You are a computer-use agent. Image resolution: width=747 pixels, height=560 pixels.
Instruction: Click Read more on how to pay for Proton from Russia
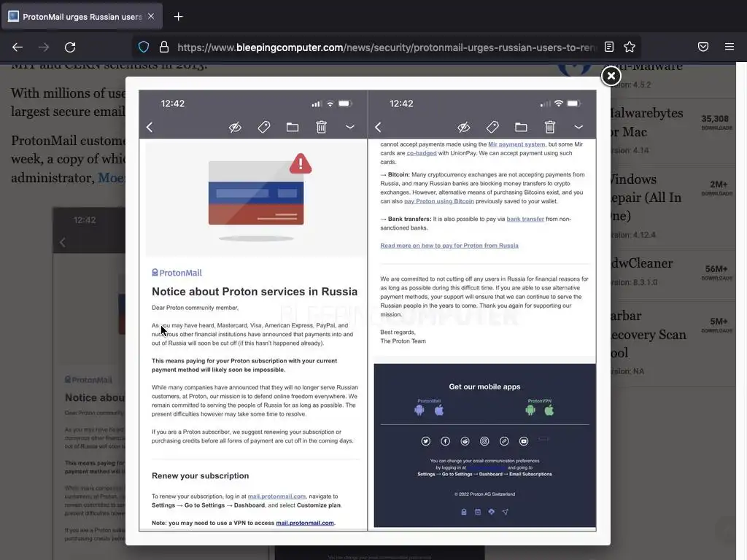pos(449,246)
